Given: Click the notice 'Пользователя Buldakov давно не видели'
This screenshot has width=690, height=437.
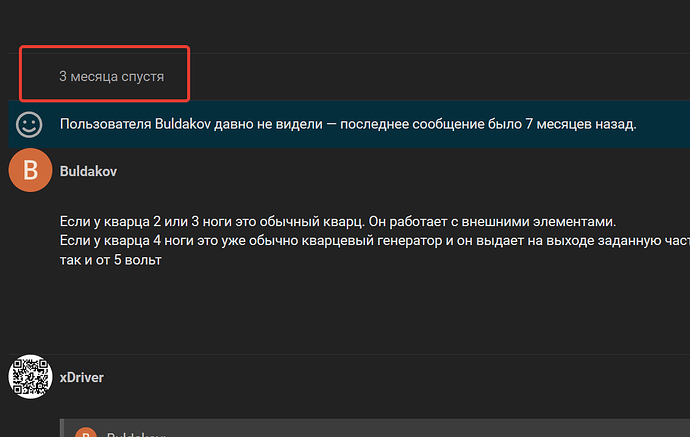Looking at the screenshot, I should click(348, 124).
